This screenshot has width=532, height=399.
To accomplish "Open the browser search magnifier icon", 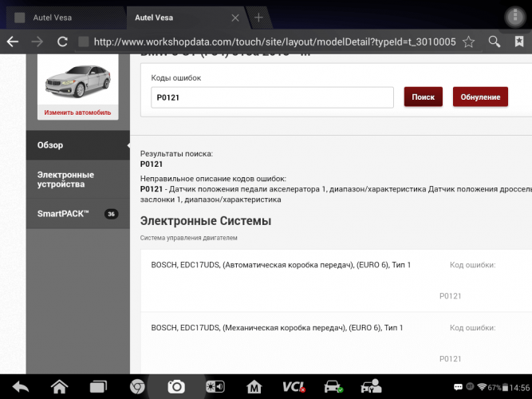I will point(495,41).
